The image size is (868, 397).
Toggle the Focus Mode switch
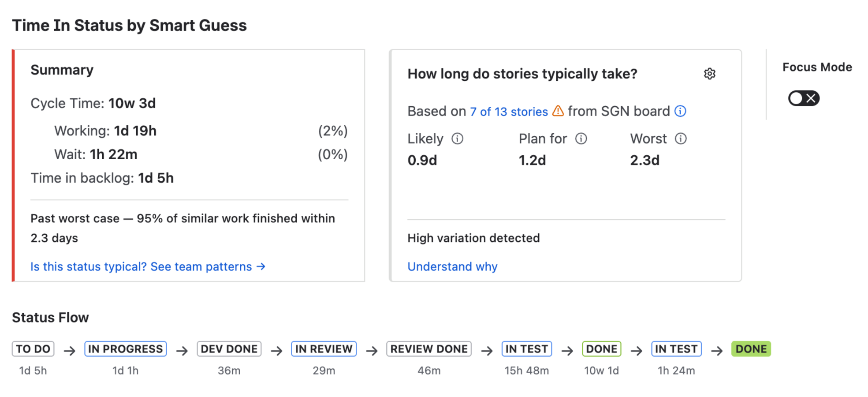[804, 98]
